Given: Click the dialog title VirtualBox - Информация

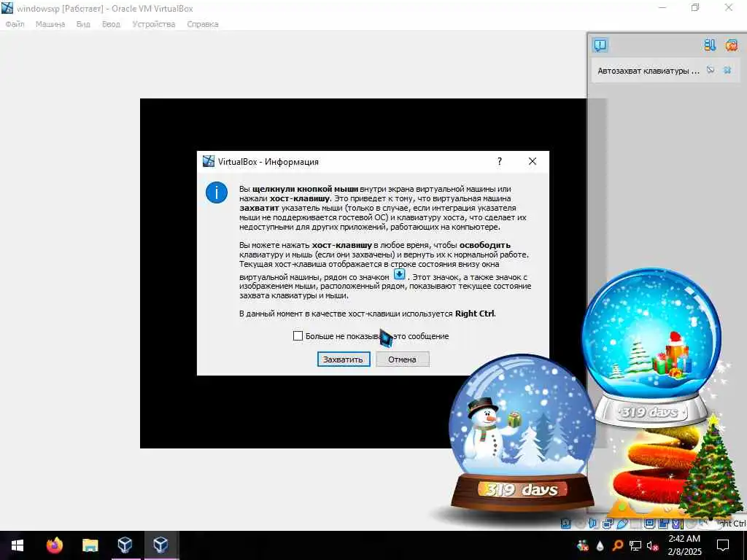Looking at the screenshot, I should click(268, 162).
